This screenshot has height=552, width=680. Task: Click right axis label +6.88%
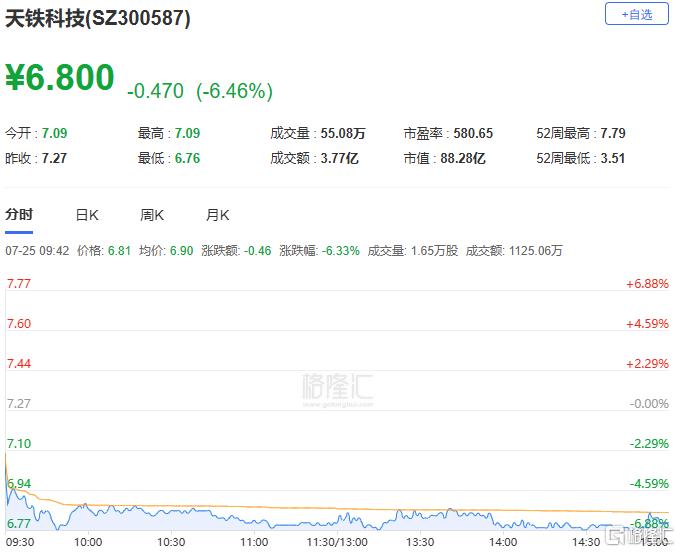[647, 284]
